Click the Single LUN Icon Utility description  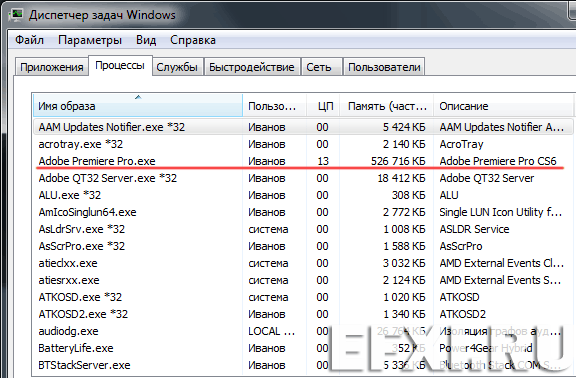click(x=500, y=212)
